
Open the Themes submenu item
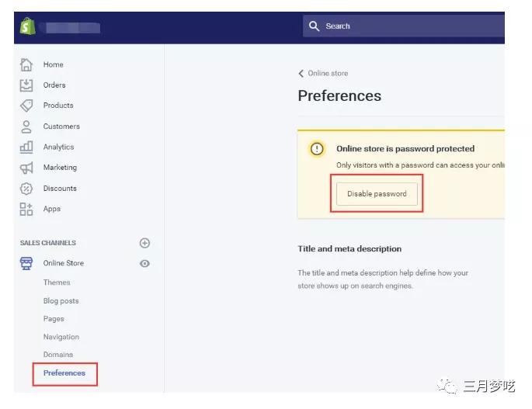pos(57,282)
